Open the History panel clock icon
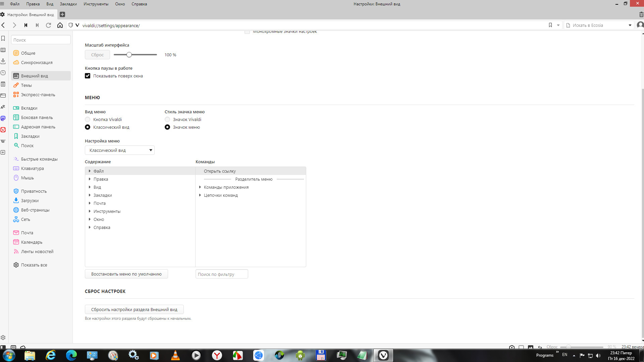This screenshot has height=362, width=644. tap(3, 73)
